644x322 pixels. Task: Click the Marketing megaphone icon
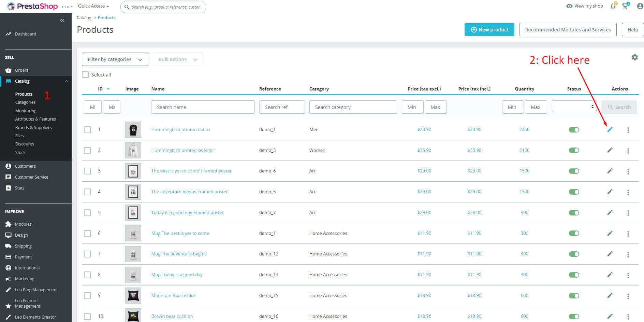(x=8, y=279)
